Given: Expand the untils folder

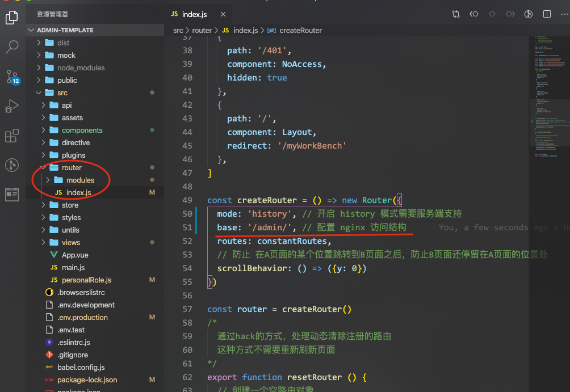Looking at the screenshot, I should point(95,230).
